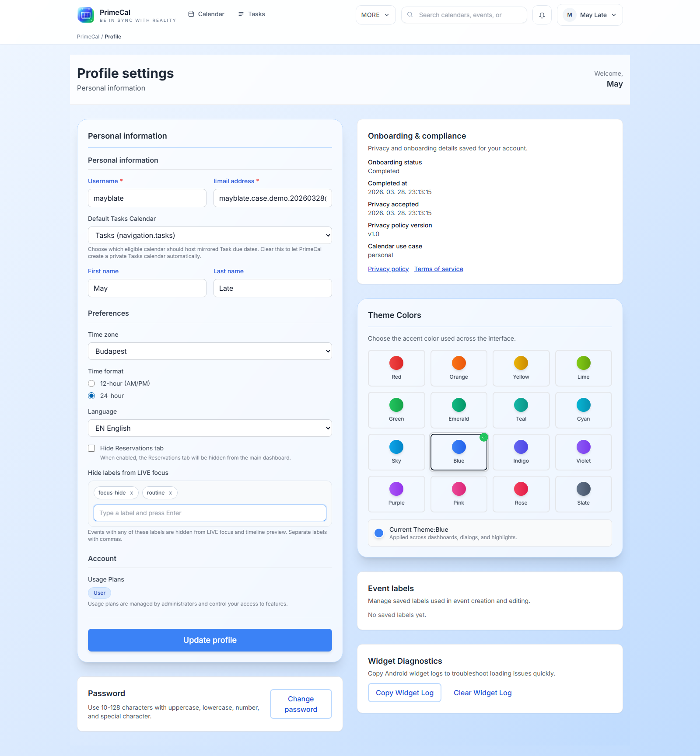The width and height of the screenshot is (700, 756).
Task: Open the Time zone dropdown
Action: (210, 351)
